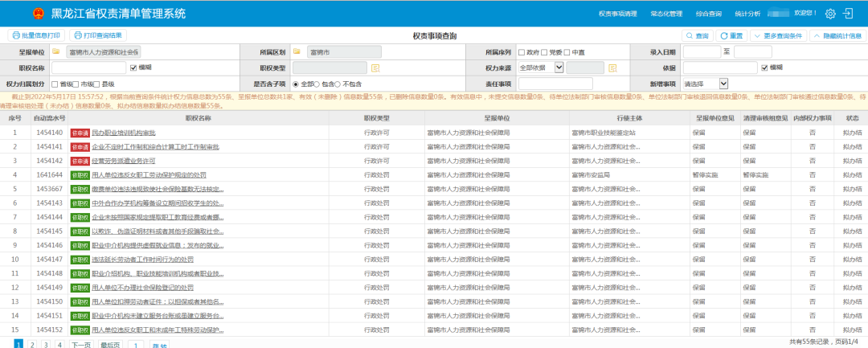Sort by 职权类型 column header
The width and height of the screenshot is (868, 348).
tap(377, 118)
